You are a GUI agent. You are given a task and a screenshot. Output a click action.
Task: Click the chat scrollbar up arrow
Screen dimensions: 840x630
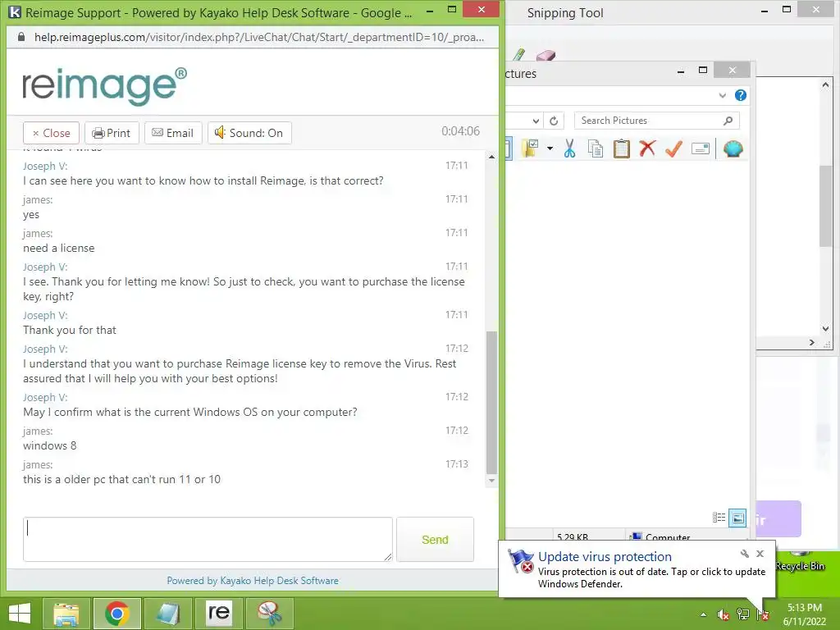(x=491, y=157)
